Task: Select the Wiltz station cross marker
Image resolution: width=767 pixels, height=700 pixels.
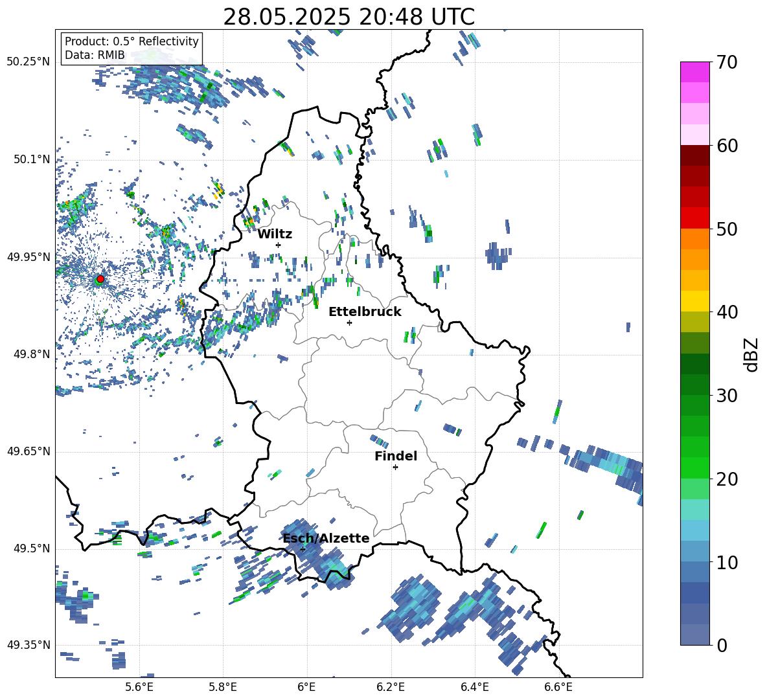Action: click(279, 245)
